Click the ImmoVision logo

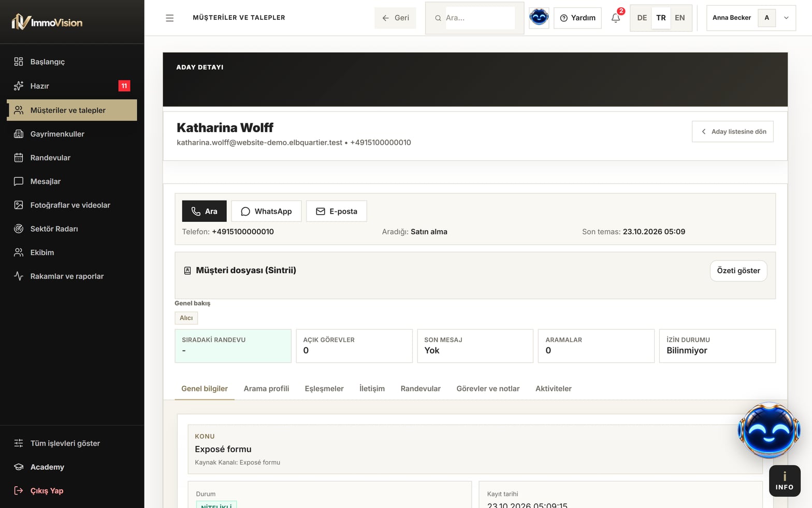click(47, 22)
